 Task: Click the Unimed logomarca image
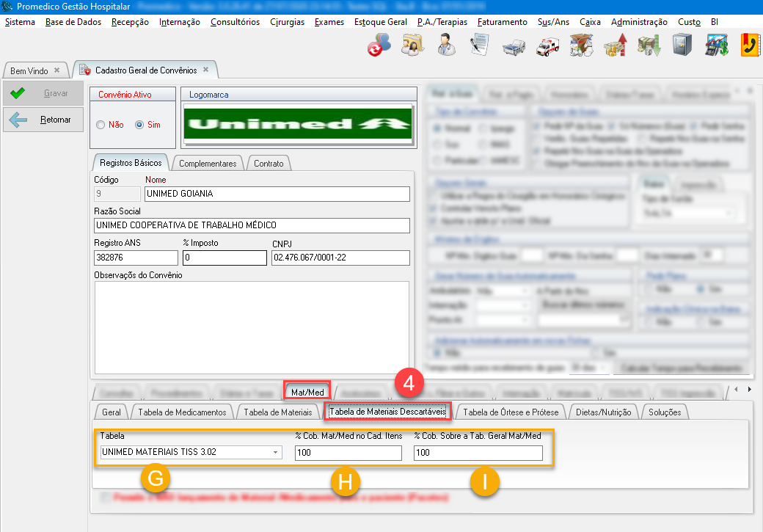pos(298,123)
